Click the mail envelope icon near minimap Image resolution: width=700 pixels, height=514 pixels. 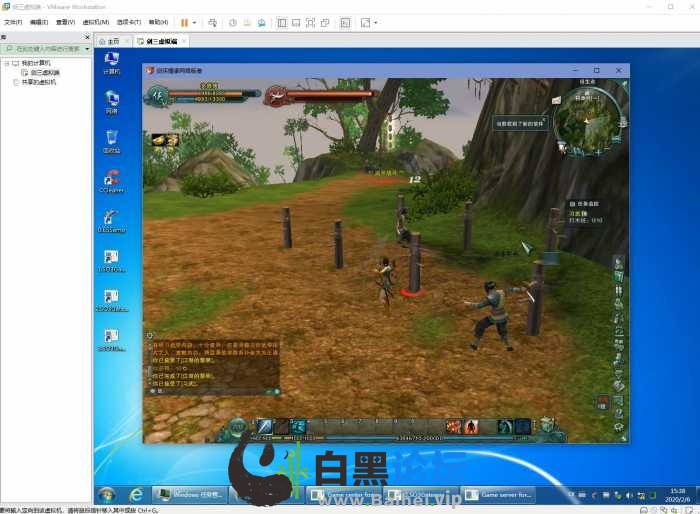tap(557, 100)
